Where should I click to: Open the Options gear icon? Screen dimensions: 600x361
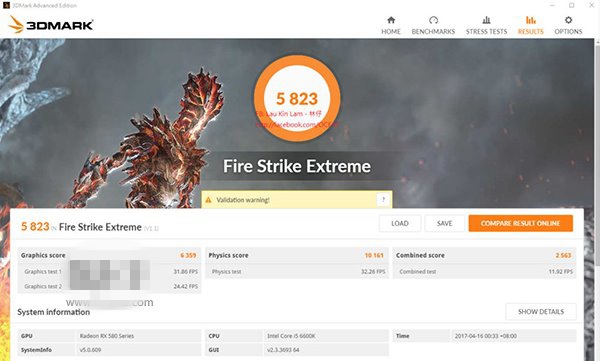point(568,20)
